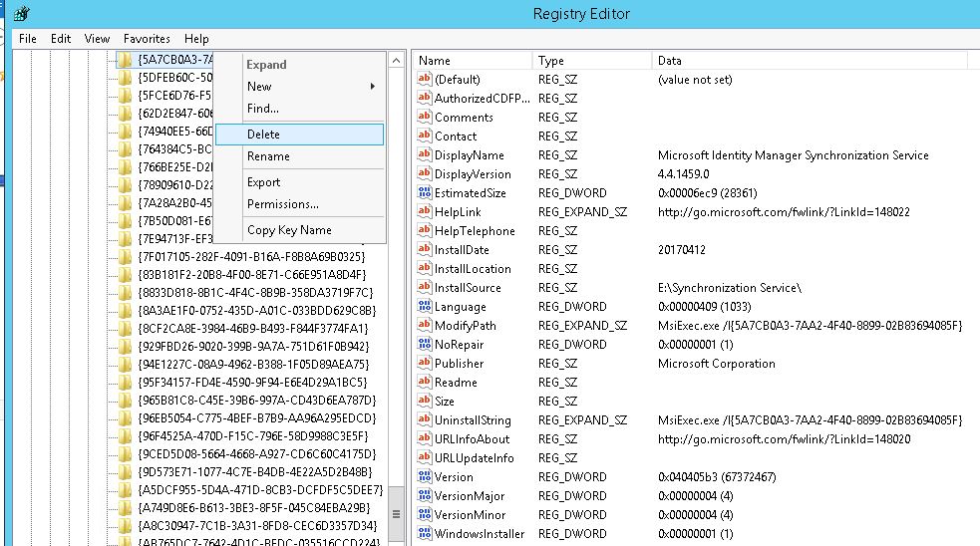
Task: Select the URLUpdateInfo value name
Action: [475, 458]
